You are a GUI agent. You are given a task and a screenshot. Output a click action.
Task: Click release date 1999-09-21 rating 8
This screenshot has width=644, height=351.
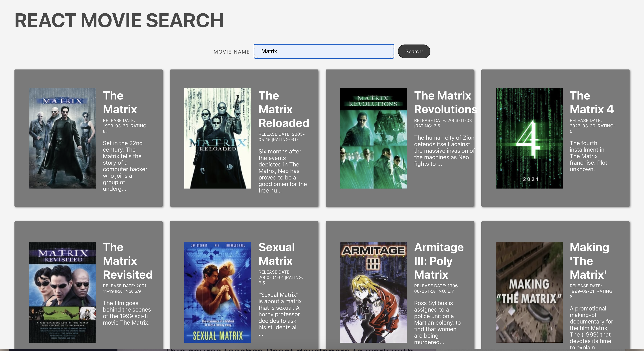(591, 291)
